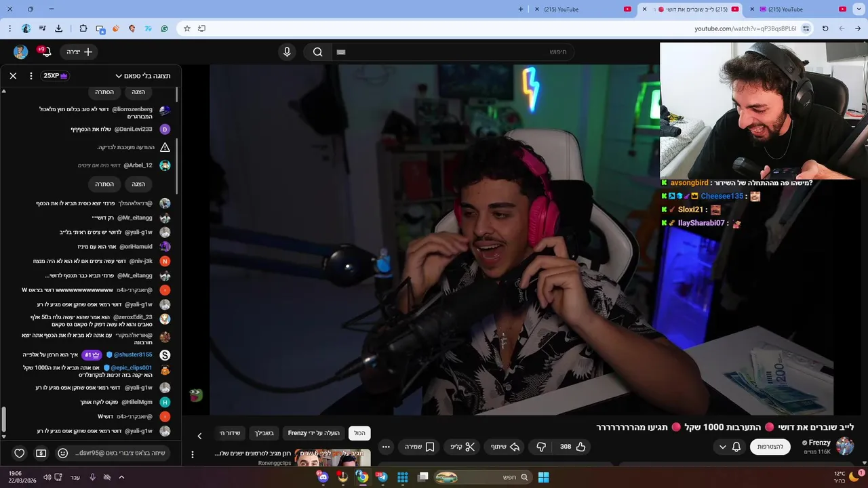Click the heart reaction icon in chat

tap(20, 453)
